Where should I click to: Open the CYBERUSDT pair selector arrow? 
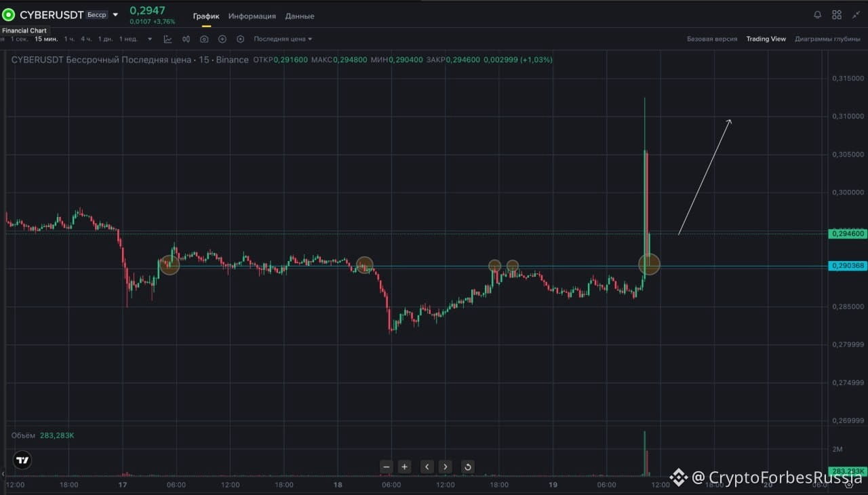[x=115, y=14]
